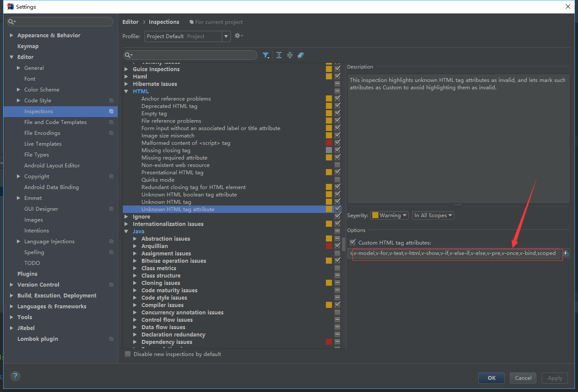Uncheck the Anchor reference problems inspection

(x=338, y=98)
